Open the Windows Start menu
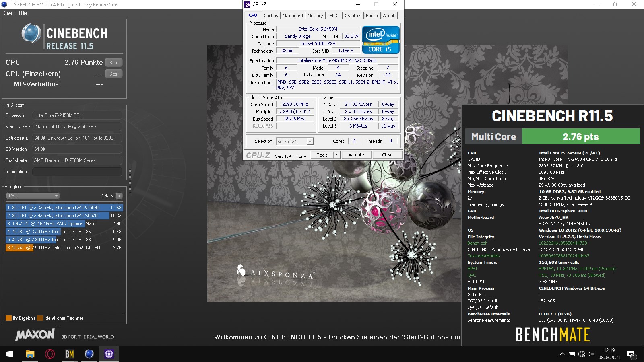The width and height of the screenshot is (644, 362). coord(10,354)
